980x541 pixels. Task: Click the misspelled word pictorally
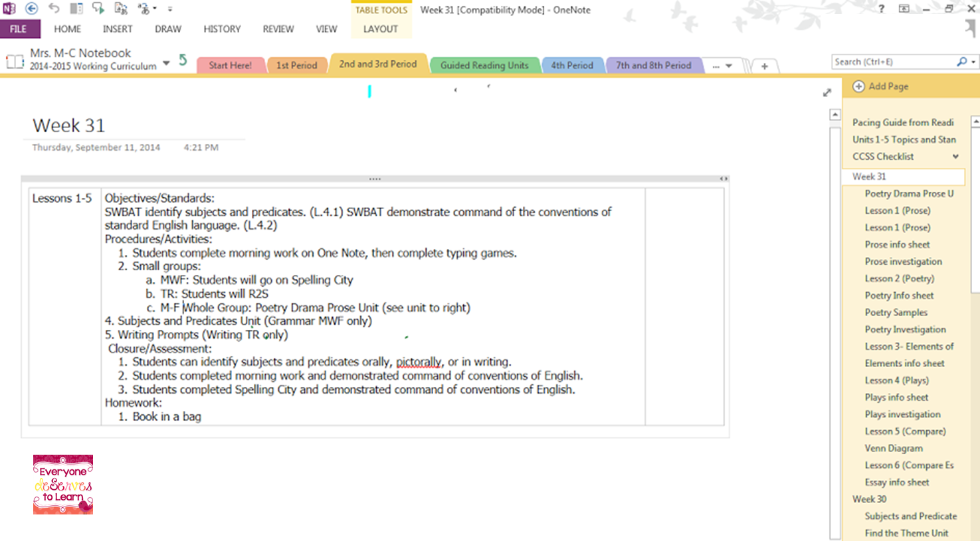419,362
